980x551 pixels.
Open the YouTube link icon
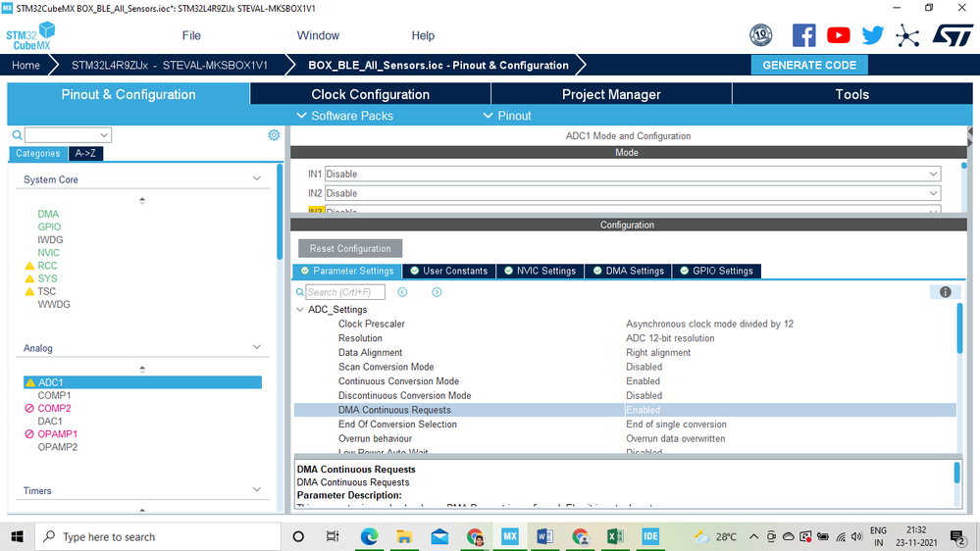[x=838, y=35]
